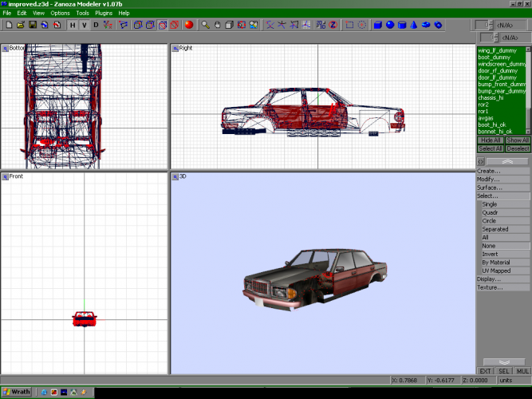Expand the Create... command group
Screen dimensions: 532x399
[489, 171]
